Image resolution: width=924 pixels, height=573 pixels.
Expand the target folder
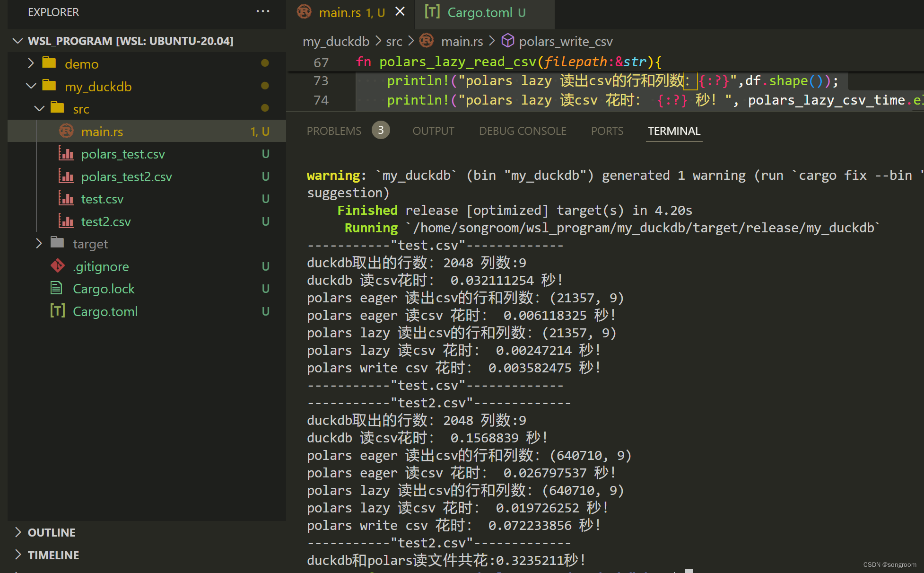(38, 243)
